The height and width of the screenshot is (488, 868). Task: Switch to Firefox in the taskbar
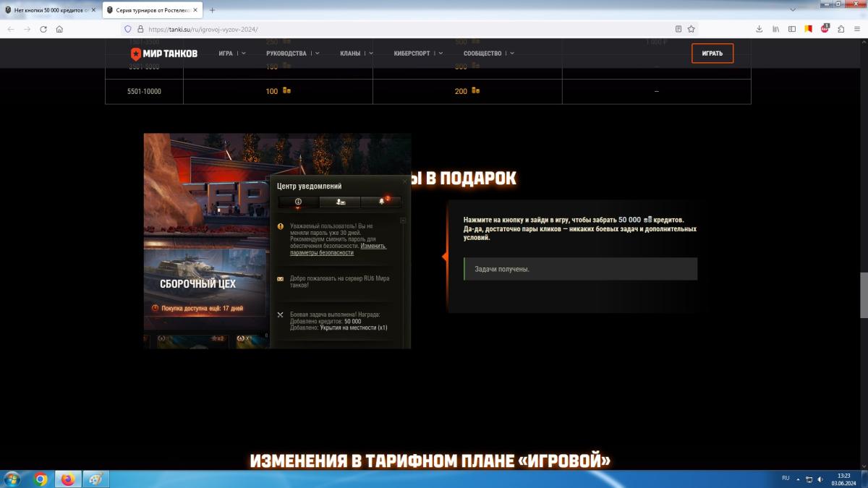point(67,479)
